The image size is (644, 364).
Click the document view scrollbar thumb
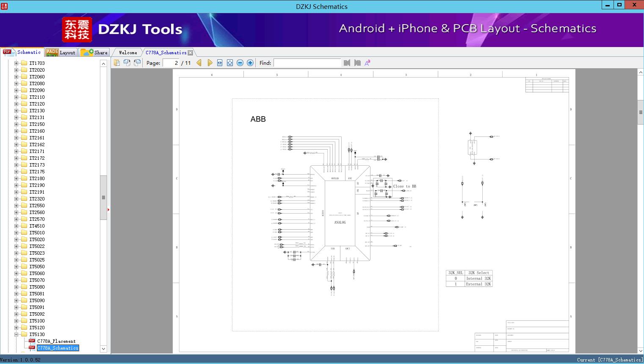(x=641, y=112)
